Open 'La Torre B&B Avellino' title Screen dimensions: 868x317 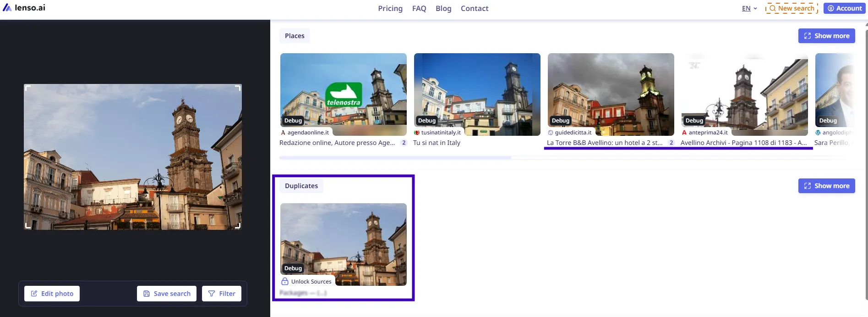tap(605, 143)
